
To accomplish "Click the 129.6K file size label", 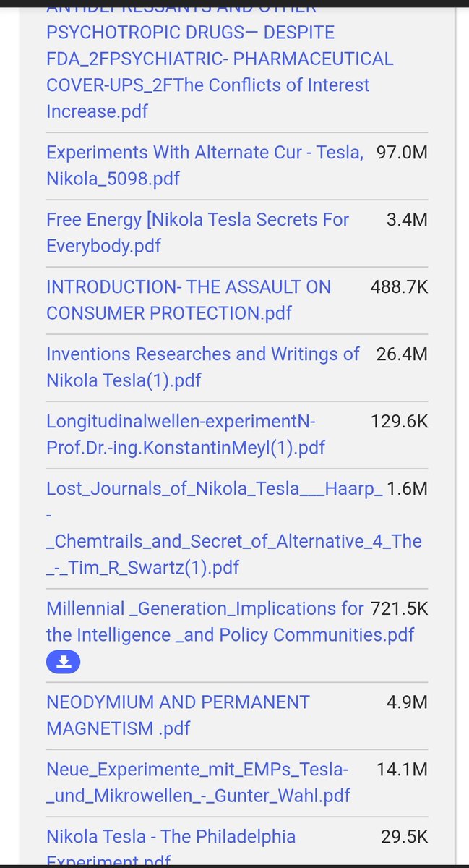I will pyautogui.click(x=399, y=421).
